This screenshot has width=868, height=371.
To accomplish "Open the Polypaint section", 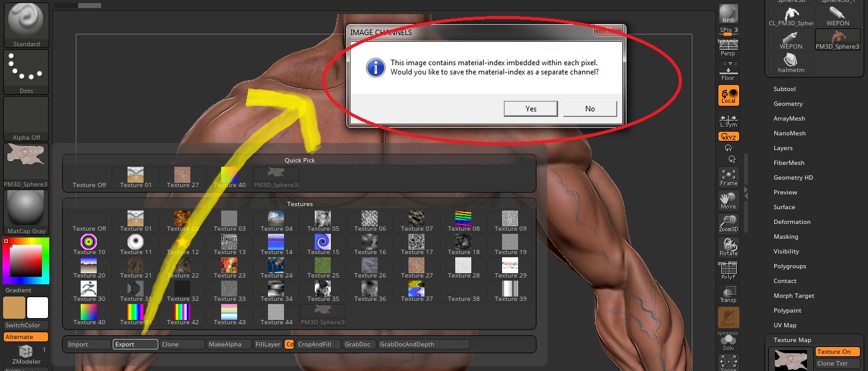I will click(x=788, y=311).
